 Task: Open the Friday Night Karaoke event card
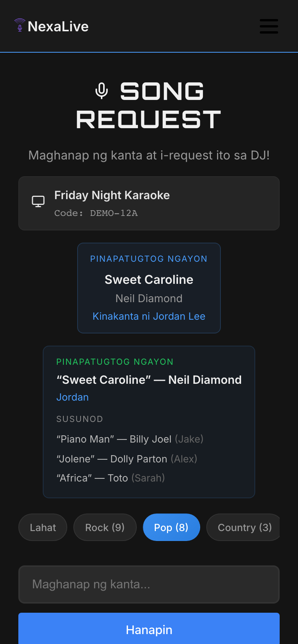[149, 203]
